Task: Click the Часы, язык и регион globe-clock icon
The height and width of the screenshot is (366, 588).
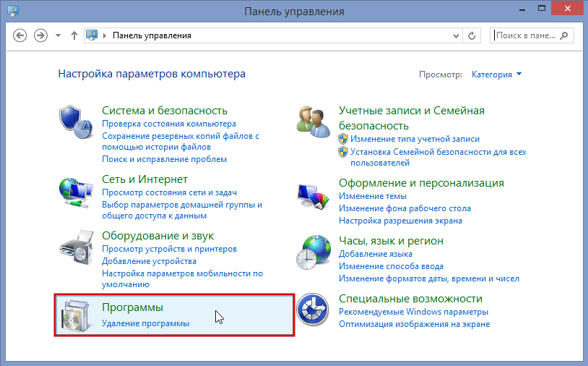Action: tap(314, 252)
